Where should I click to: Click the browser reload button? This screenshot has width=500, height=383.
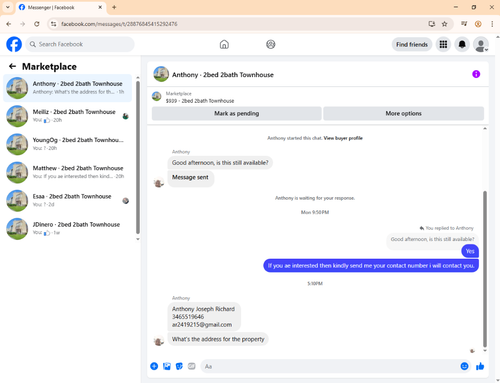coord(37,24)
